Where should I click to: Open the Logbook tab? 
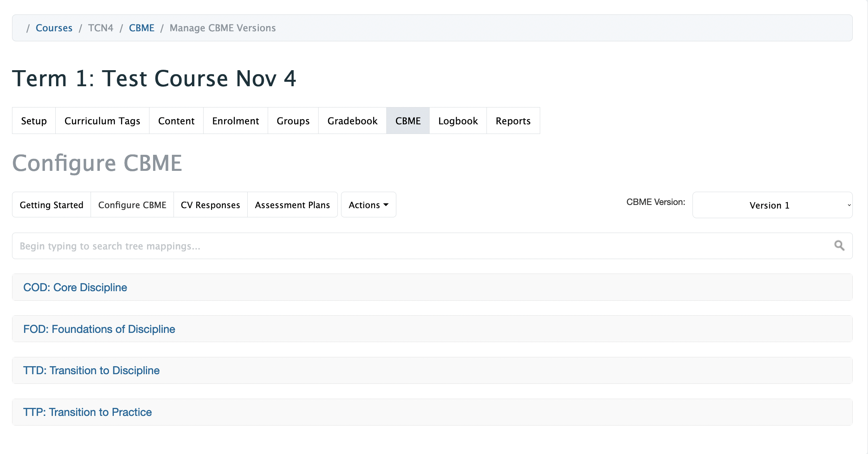[x=458, y=121]
